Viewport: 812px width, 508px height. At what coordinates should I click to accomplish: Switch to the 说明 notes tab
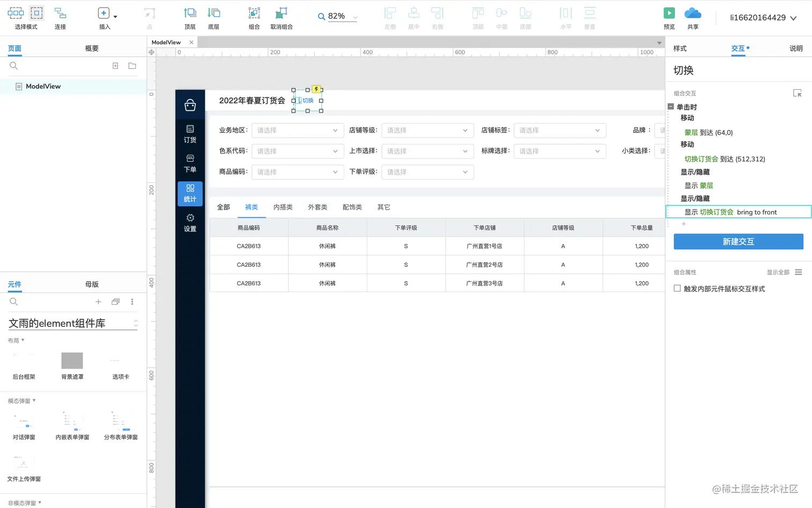pyautogui.click(x=796, y=48)
